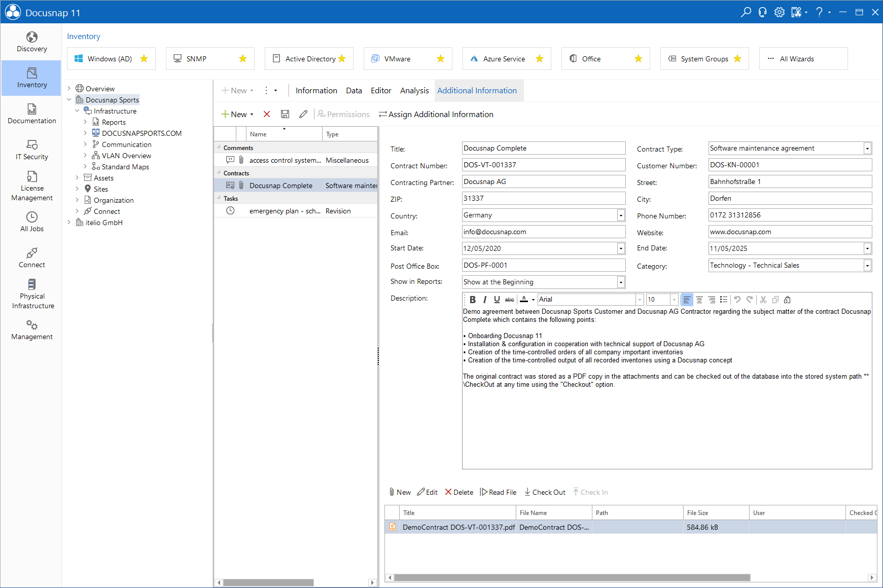Image resolution: width=883 pixels, height=588 pixels.
Task: Open License Management in the sidebar
Action: click(31, 186)
